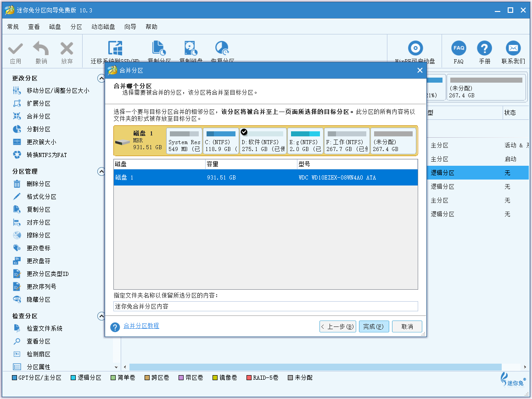Select Change Label (更改卷标) in sidebar
The image size is (532, 399).
(x=32, y=248)
